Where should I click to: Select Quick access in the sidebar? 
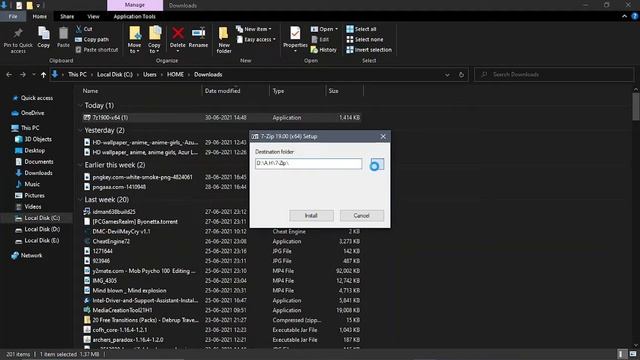(x=33, y=98)
